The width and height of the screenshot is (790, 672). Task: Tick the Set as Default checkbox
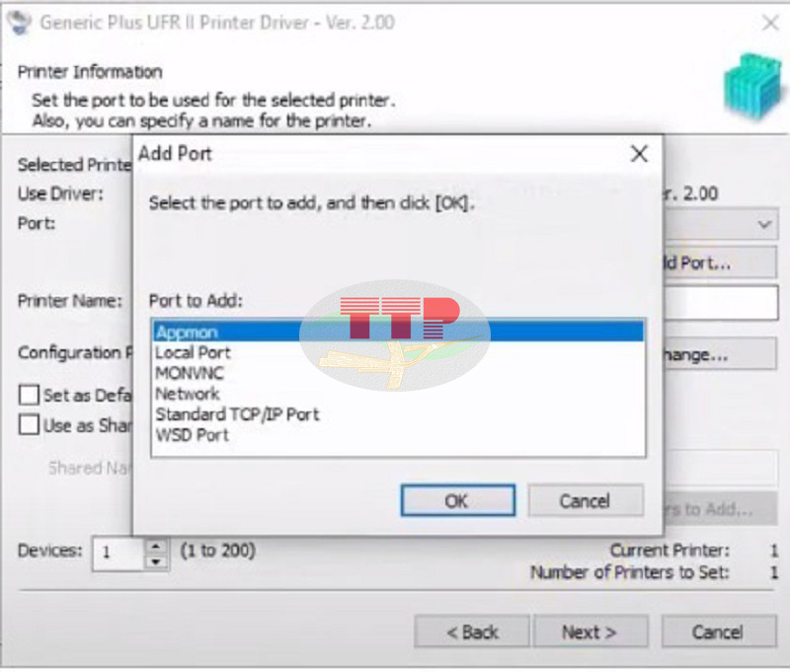(30, 395)
